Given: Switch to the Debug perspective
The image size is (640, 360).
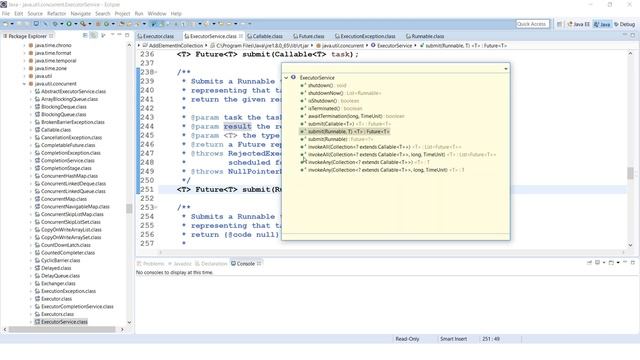Looking at the screenshot, I should pyautogui.click(x=624, y=24).
